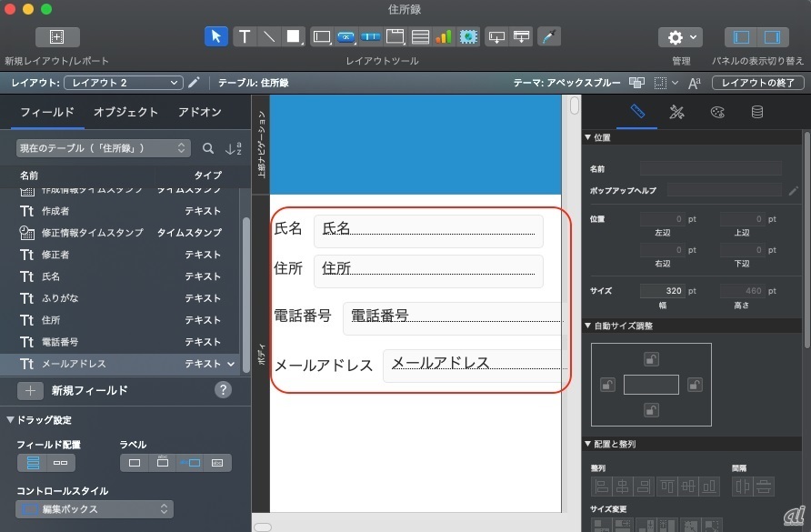Click the pencil icon beside レイアウト 2

(194, 83)
